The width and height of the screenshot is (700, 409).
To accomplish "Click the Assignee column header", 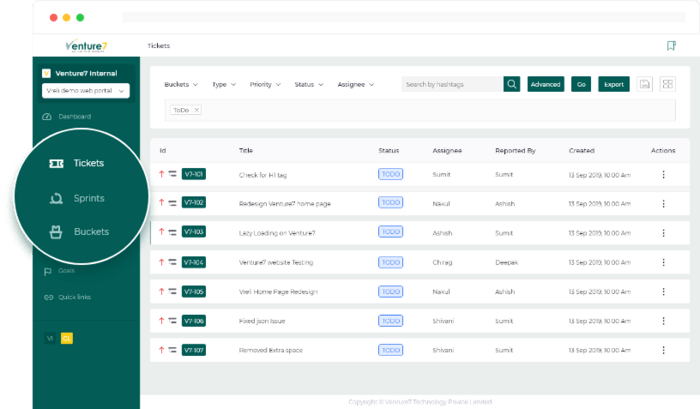I will tap(447, 150).
